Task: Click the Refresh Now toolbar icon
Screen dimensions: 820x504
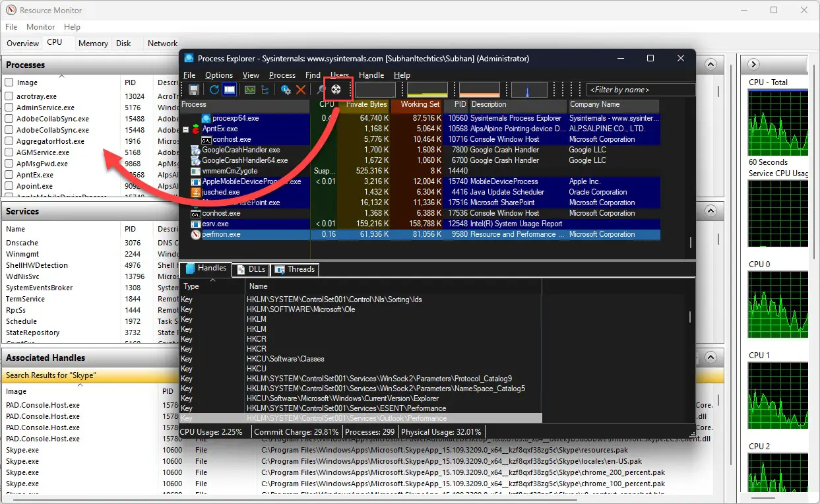Action: tap(214, 90)
